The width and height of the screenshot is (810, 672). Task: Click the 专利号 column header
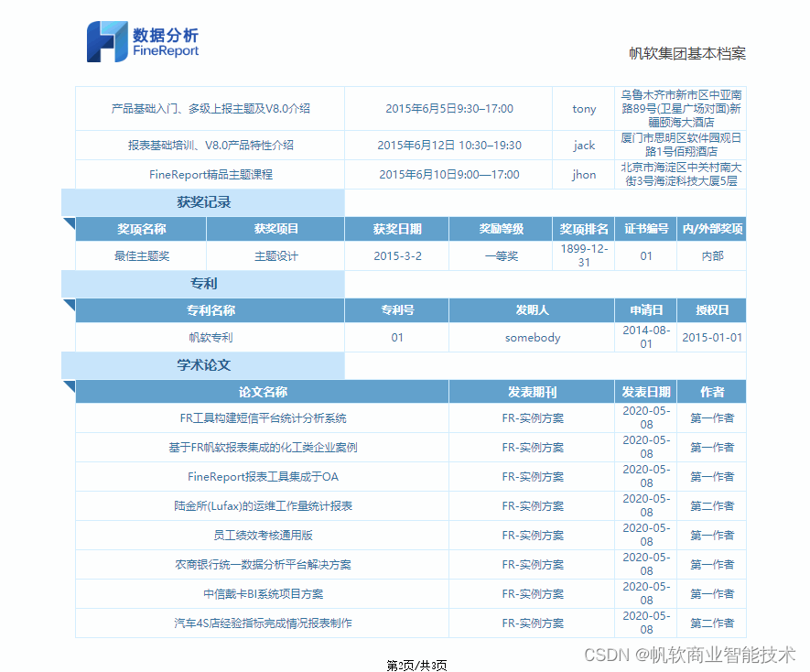tap(397, 310)
